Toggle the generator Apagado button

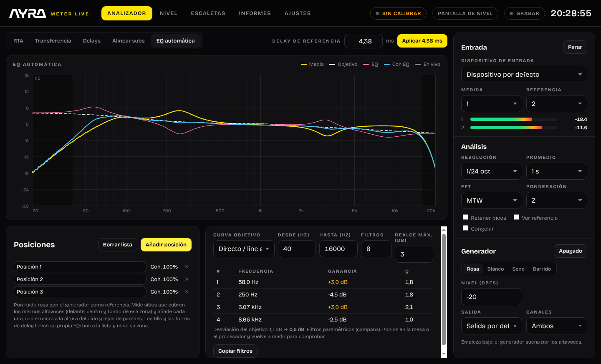[x=570, y=251]
